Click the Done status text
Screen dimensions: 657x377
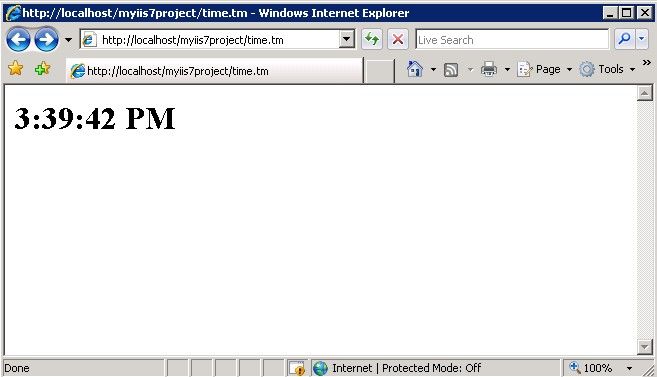click(17, 368)
